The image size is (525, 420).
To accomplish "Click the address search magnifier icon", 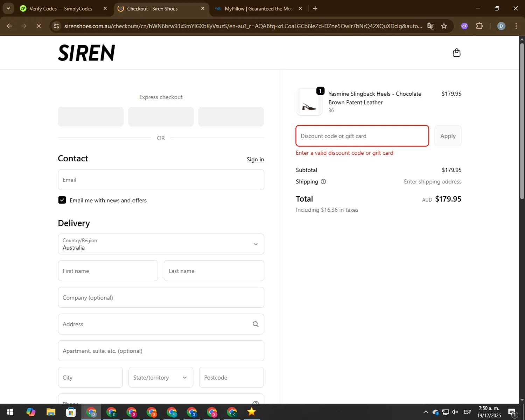I will (x=255, y=324).
